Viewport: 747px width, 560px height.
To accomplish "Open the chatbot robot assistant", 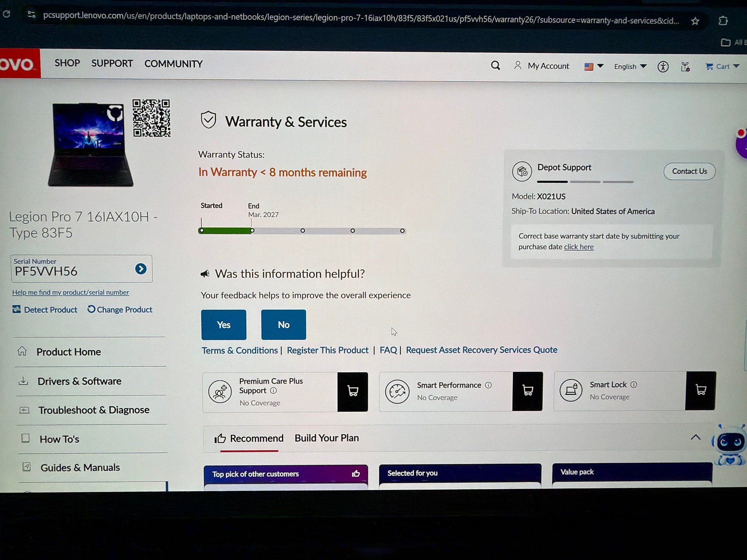I will click(729, 445).
